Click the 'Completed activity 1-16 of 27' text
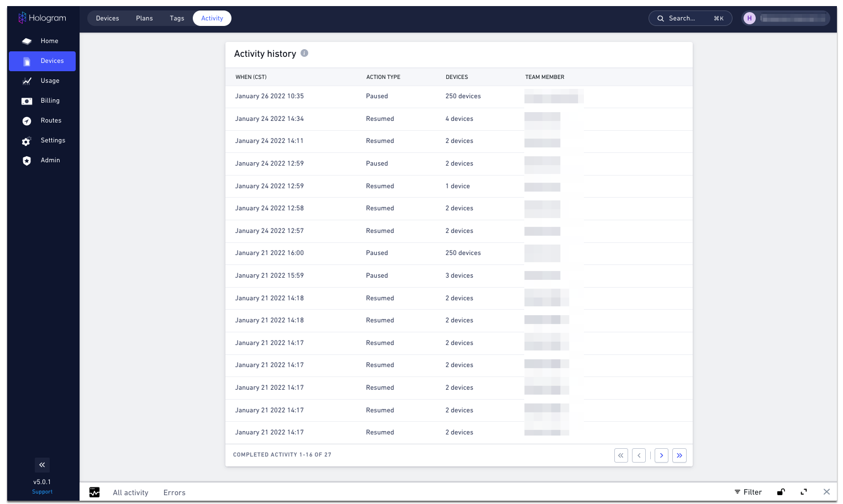843x504 pixels. point(282,455)
